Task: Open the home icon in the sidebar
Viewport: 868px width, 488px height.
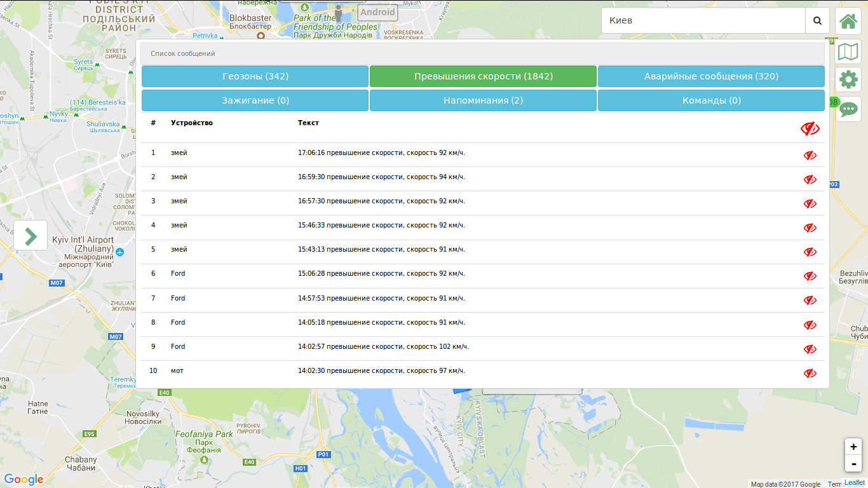Action: 848,22
